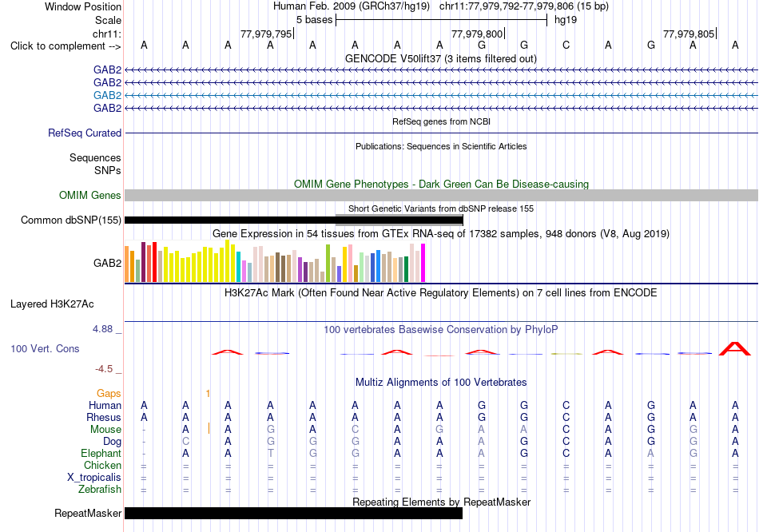Click the gray OMIM Genes item bar
Image resolution: width=759 pixels, height=532 pixels.
click(441, 195)
